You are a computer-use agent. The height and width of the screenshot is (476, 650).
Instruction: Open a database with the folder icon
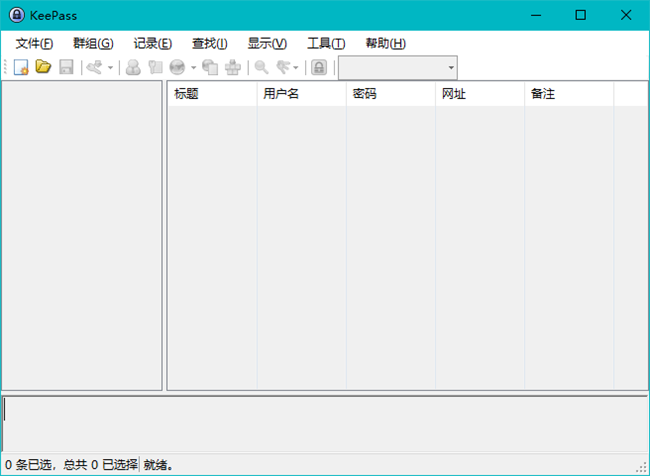pos(43,67)
